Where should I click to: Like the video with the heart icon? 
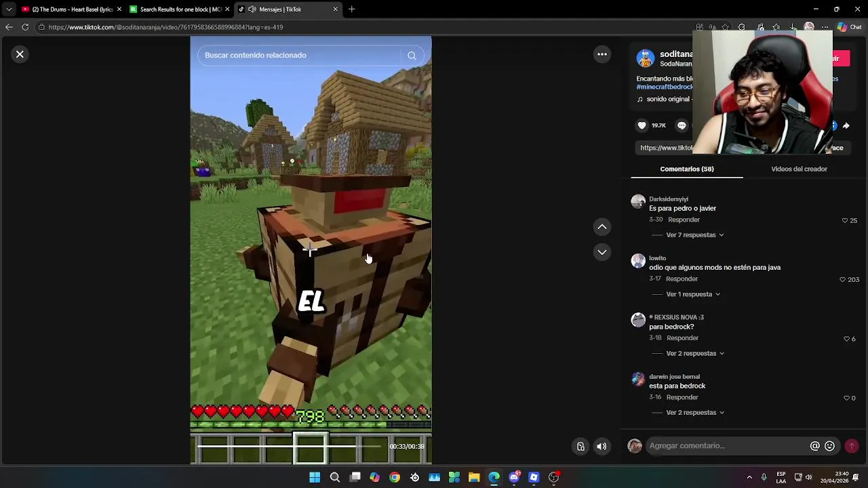coord(642,125)
